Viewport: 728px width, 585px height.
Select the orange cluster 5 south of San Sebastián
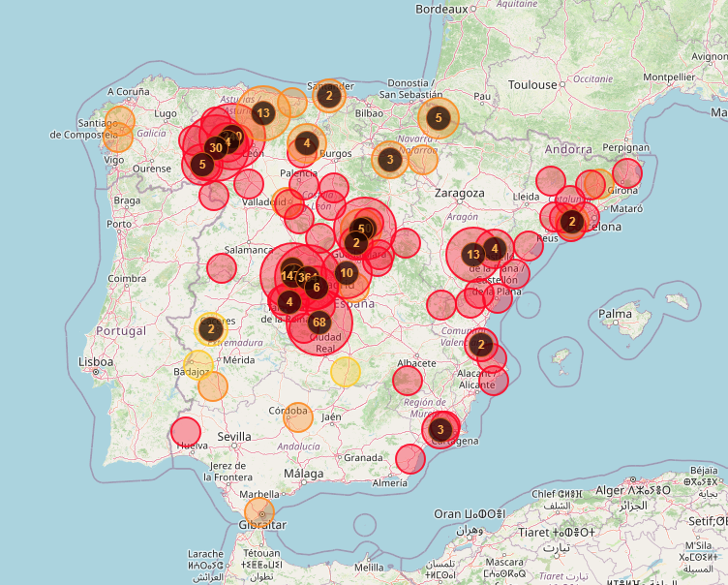[439, 118]
